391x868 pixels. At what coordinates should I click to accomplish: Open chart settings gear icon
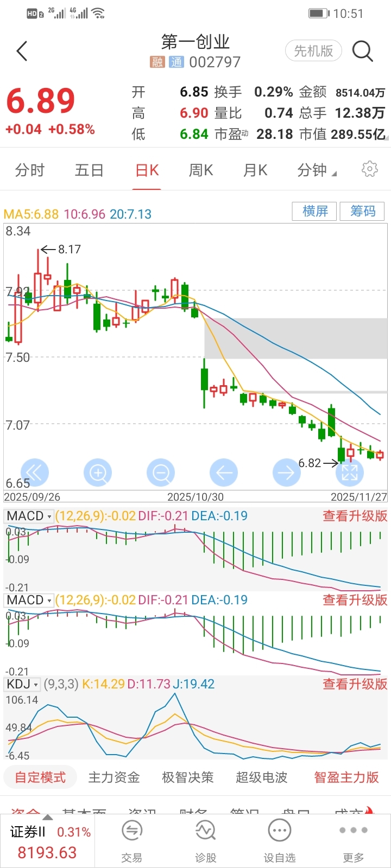[369, 169]
